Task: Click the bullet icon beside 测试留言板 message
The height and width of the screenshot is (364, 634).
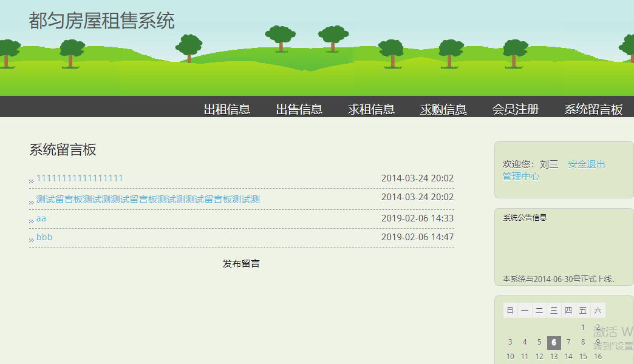Action: [32, 202]
